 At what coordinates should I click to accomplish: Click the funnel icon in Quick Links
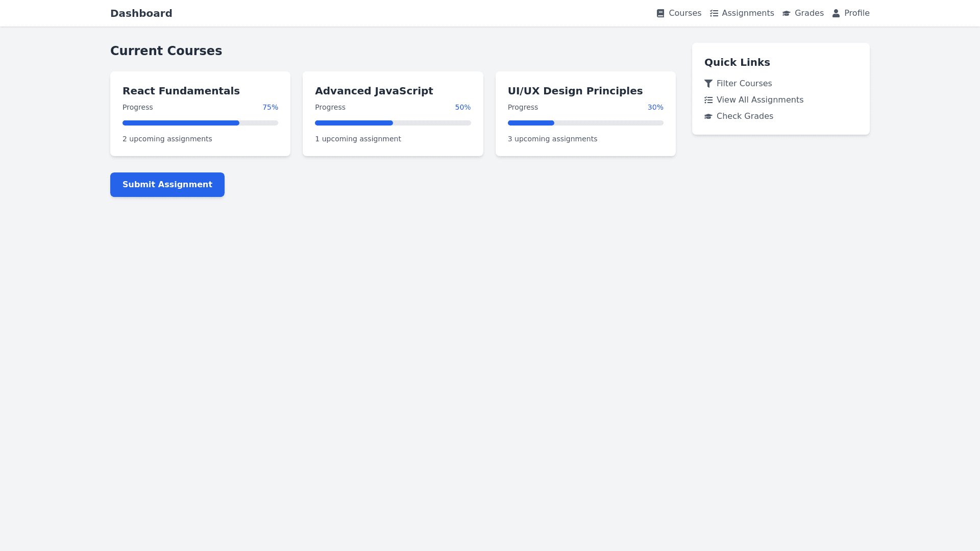[x=708, y=84]
